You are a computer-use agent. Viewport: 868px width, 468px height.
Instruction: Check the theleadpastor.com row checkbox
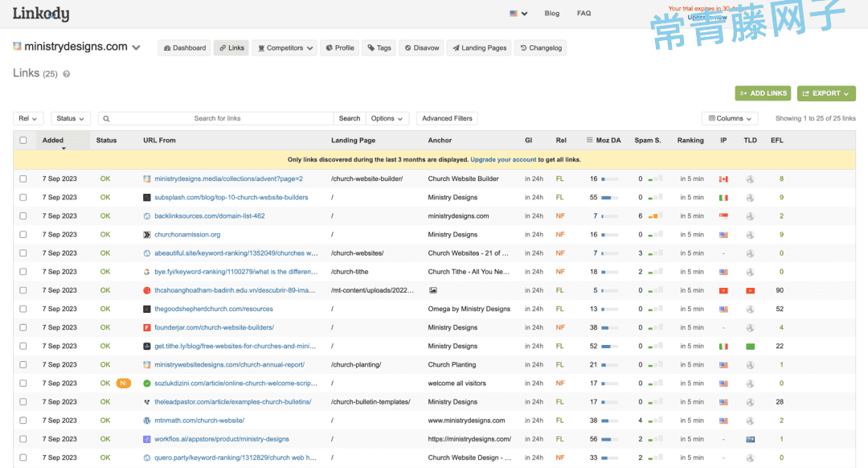tap(23, 402)
